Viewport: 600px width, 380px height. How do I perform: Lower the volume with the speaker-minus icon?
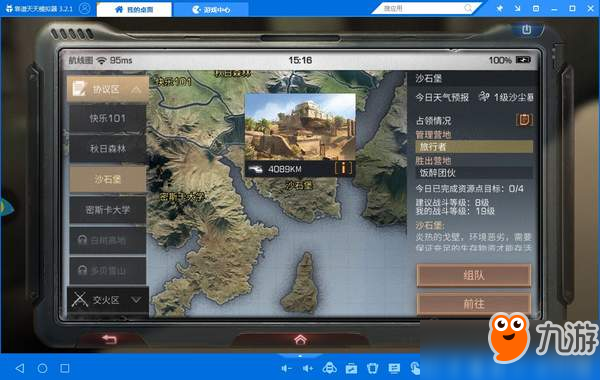(286, 369)
